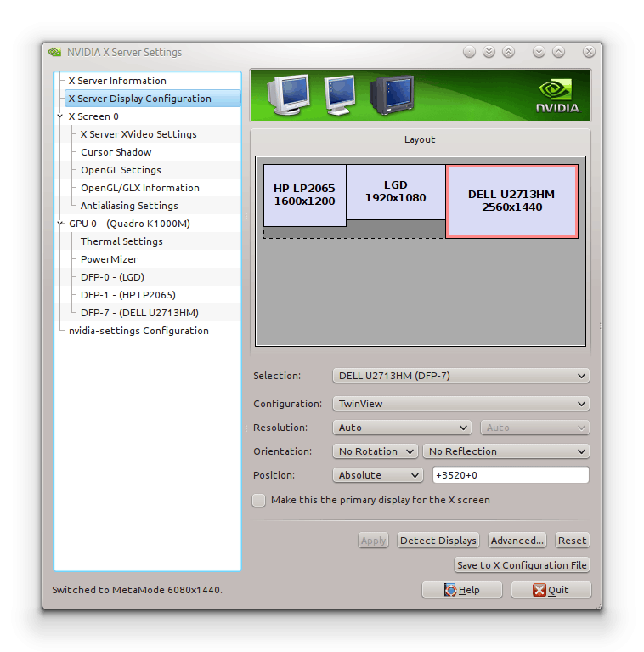Open X Server XVideo Settings page
The height and width of the screenshot is (652, 644).
(138, 134)
